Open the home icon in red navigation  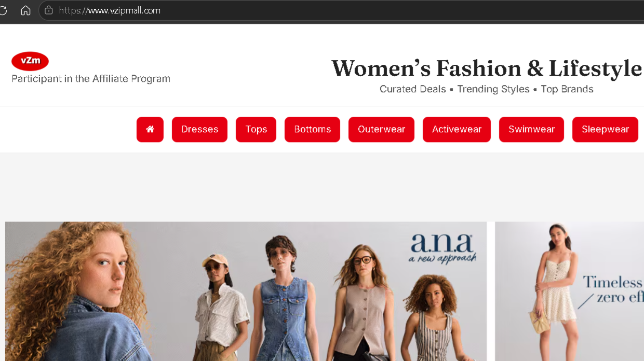(150, 129)
